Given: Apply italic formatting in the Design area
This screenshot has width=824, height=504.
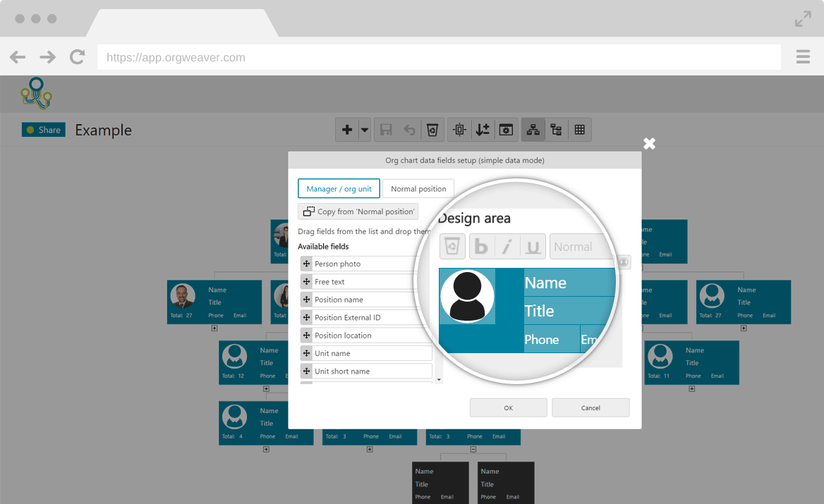Looking at the screenshot, I should (x=507, y=246).
